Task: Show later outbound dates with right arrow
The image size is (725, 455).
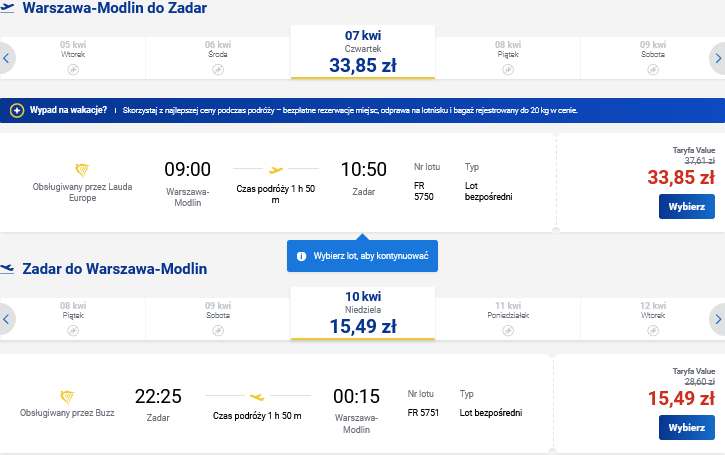Action: click(718, 58)
